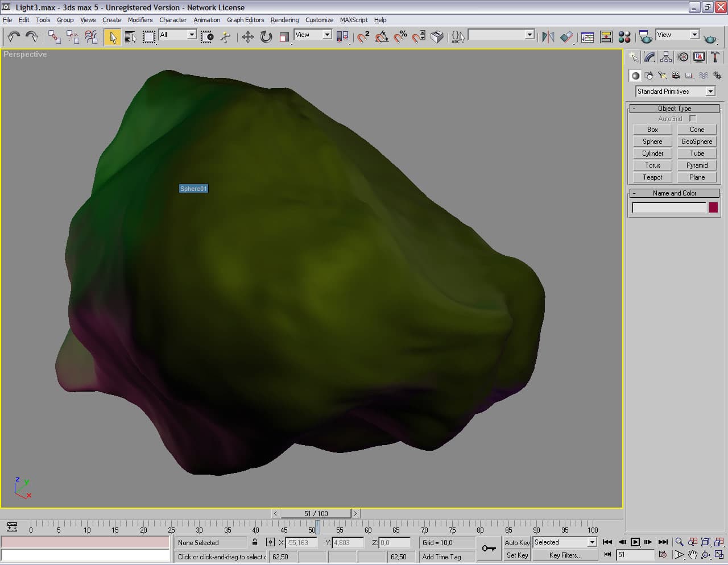Select the Move tool in toolbar
Screen dimensions: 728x565
tap(247, 37)
